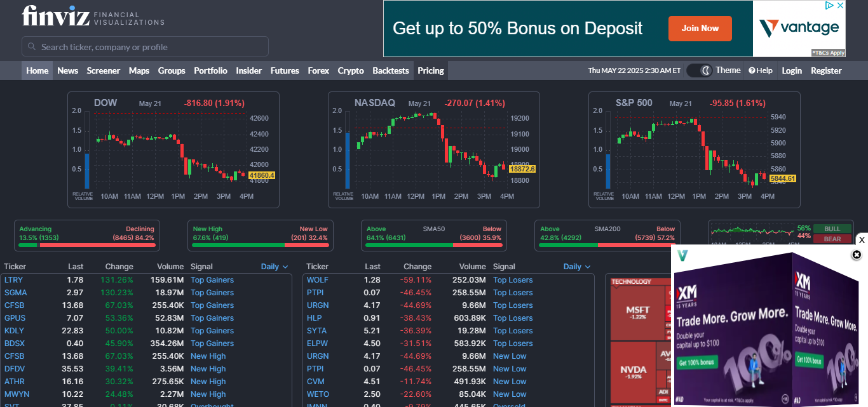Open the DFDV ticker link
Image resolution: width=868 pixels, height=407 pixels.
pyautogui.click(x=15, y=369)
